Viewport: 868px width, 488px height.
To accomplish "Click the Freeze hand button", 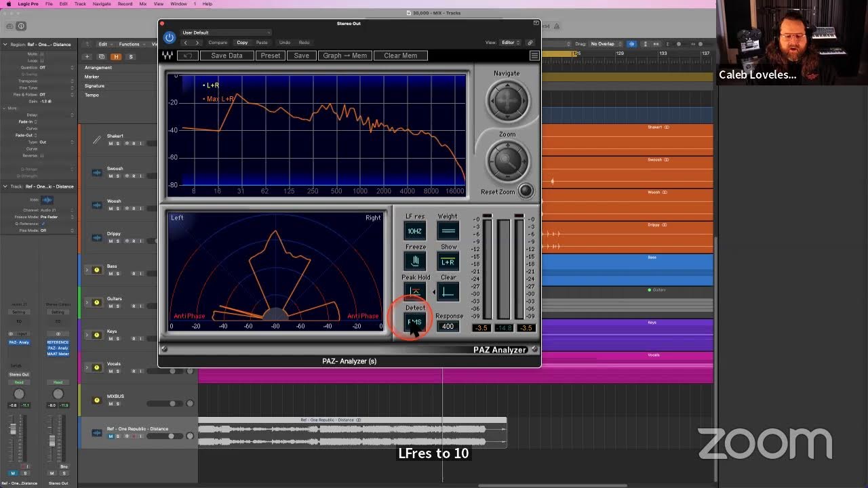I will (414, 262).
